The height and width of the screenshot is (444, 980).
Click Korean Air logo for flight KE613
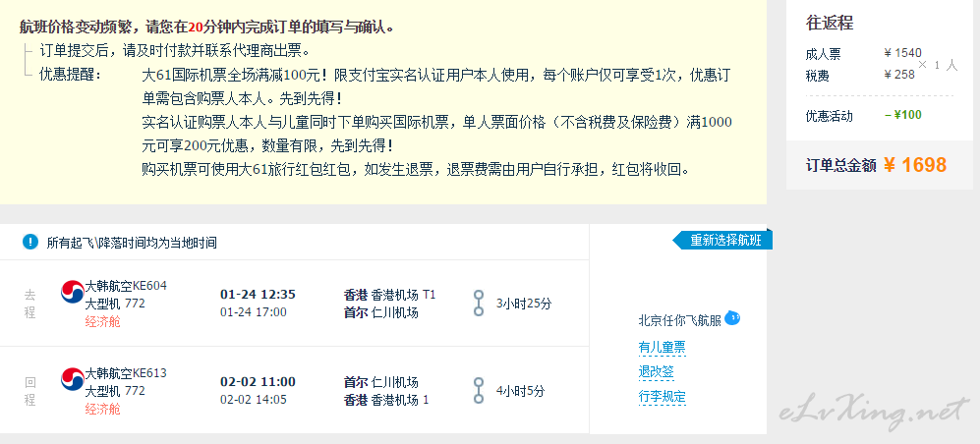(x=73, y=379)
